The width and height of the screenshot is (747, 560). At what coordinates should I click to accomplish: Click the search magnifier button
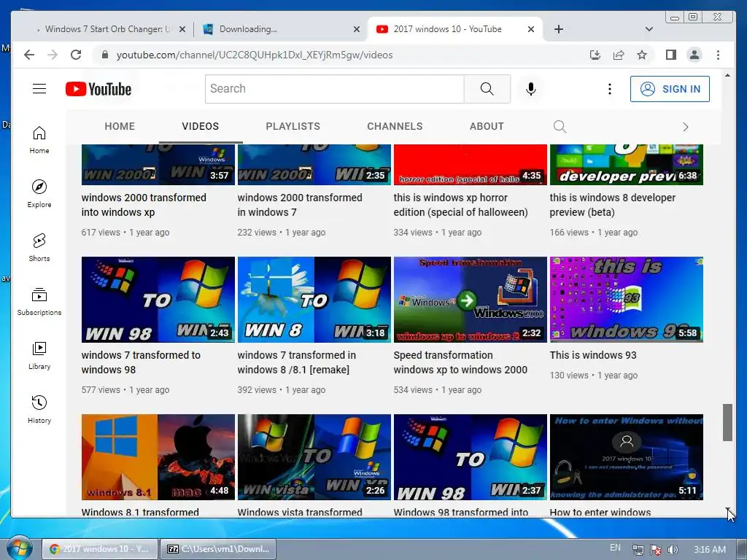point(487,89)
